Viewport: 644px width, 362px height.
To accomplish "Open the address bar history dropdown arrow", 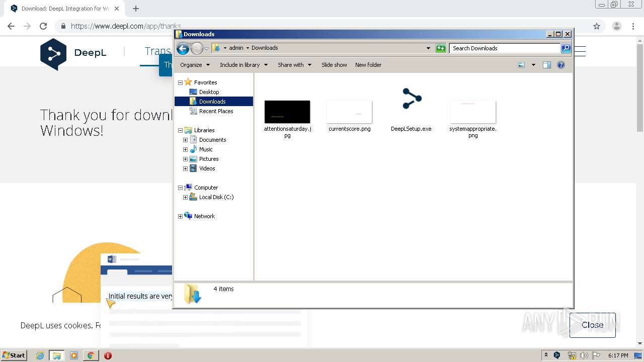I will click(428, 48).
